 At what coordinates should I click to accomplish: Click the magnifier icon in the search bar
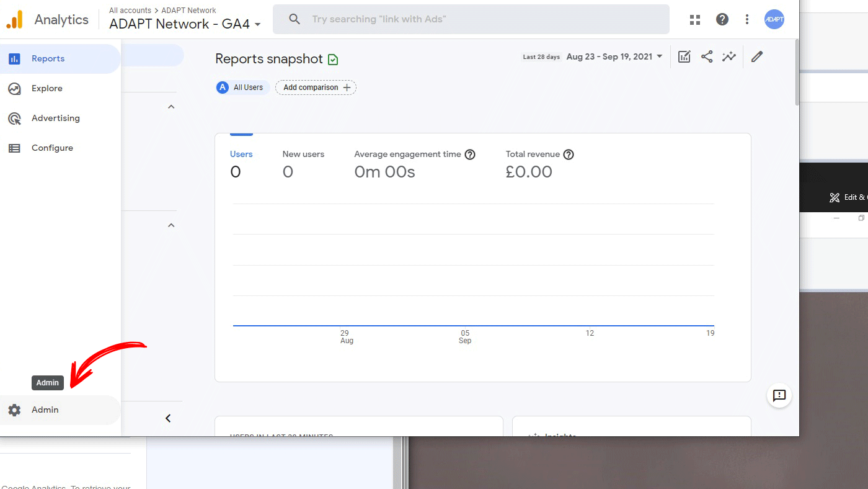(294, 19)
